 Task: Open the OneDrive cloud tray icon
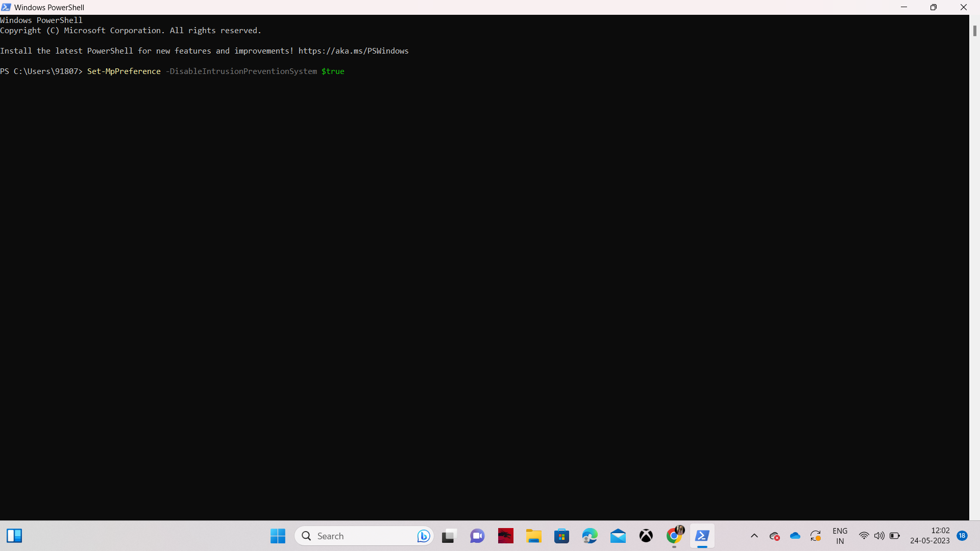point(795,536)
